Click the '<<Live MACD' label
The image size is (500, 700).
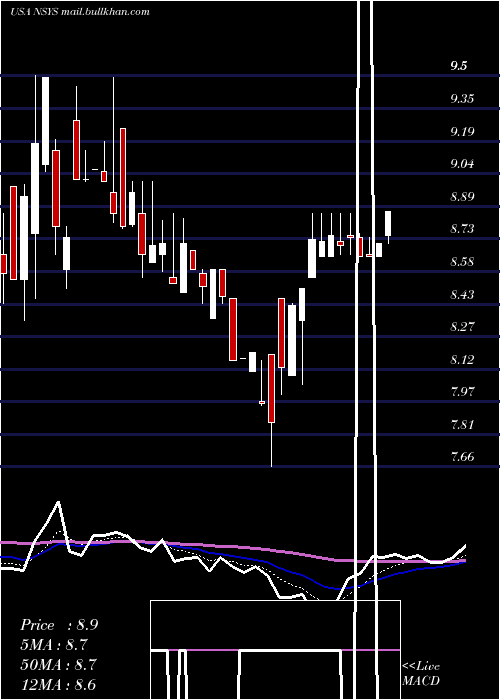pos(421,674)
